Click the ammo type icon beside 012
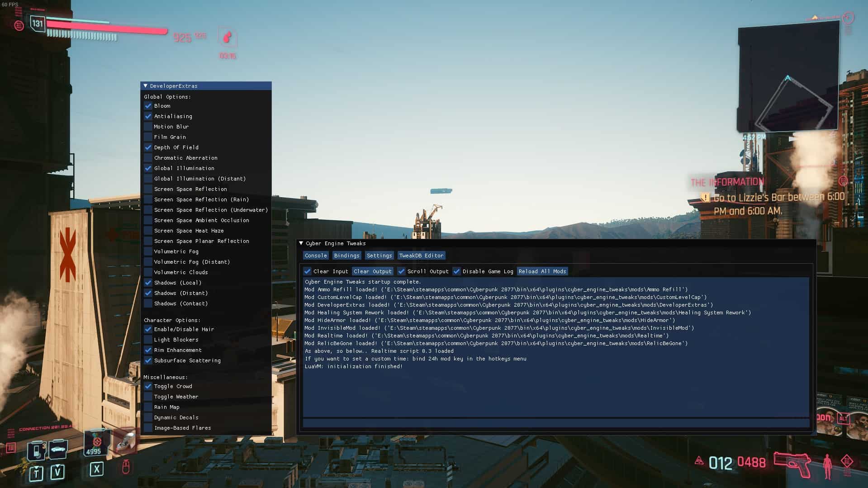Viewport: 868px width, 488px height. click(699, 461)
